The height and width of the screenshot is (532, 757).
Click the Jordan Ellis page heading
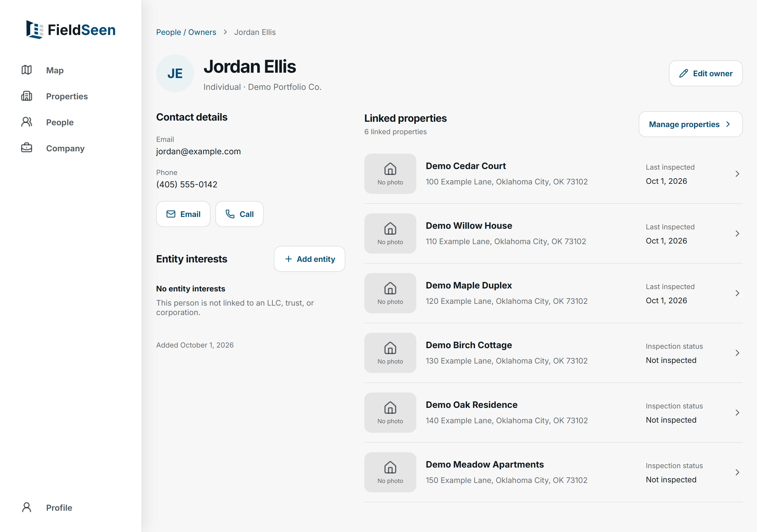pos(250,66)
